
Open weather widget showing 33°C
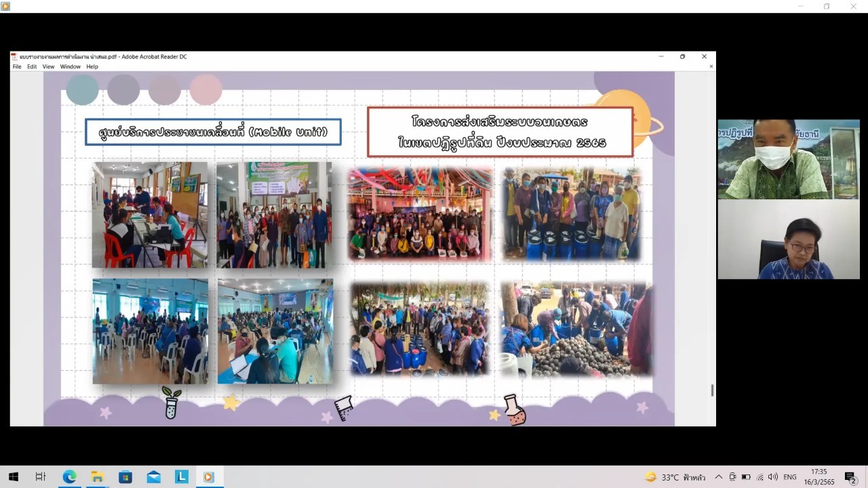pos(675,477)
